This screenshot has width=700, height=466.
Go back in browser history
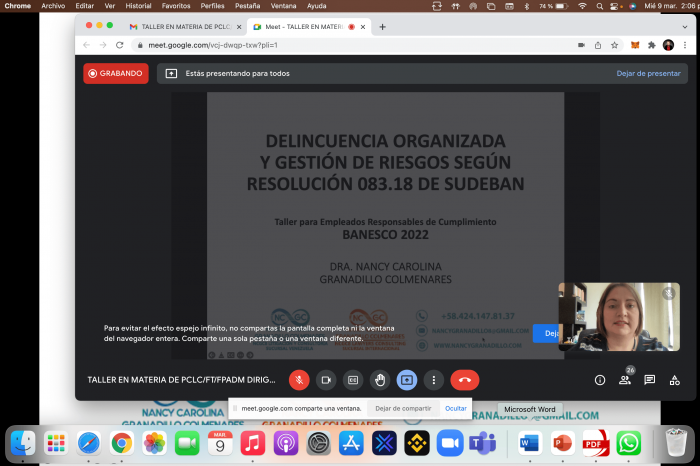(x=87, y=45)
